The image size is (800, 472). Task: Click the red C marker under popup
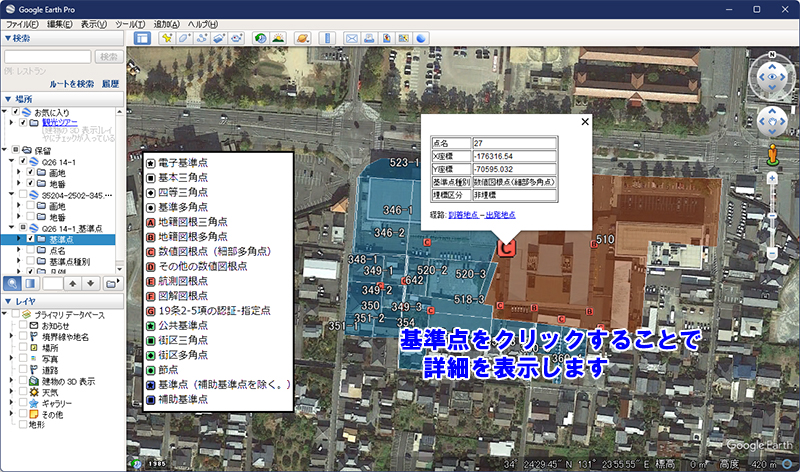[x=506, y=248]
